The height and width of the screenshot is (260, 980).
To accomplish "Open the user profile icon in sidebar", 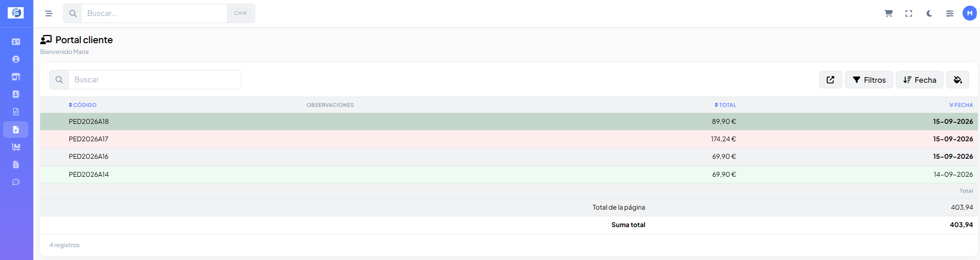I will [x=16, y=59].
